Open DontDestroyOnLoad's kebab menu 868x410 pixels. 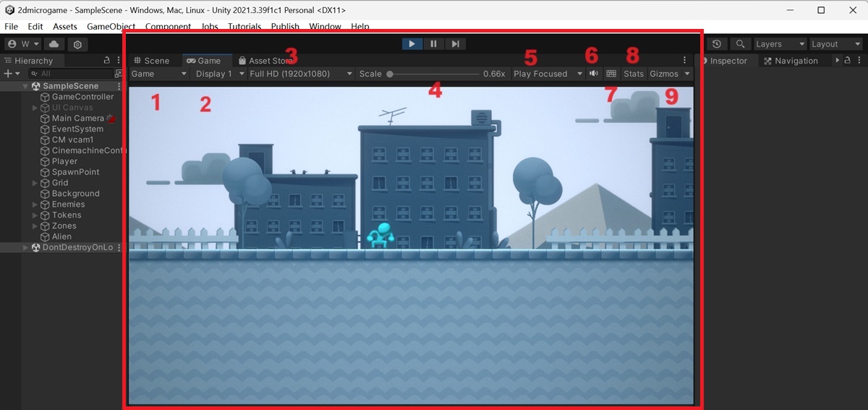click(x=119, y=247)
